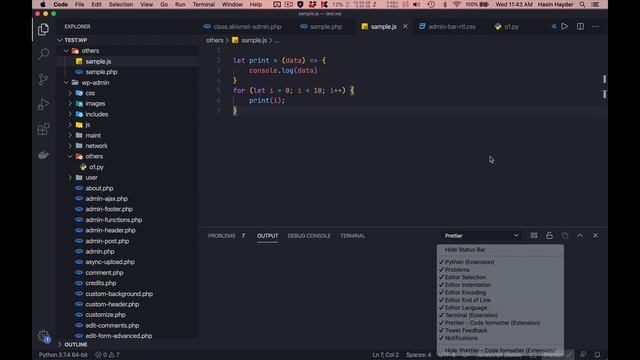This screenshot has width=640, height=360.
Task: Close the bottom panel
Action: [x=596, y=236]
